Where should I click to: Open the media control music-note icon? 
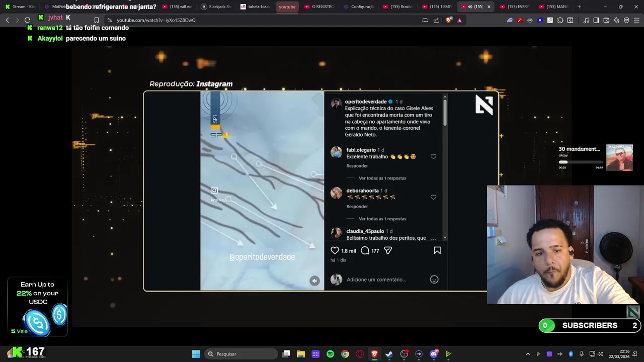[x=586, y=20]
